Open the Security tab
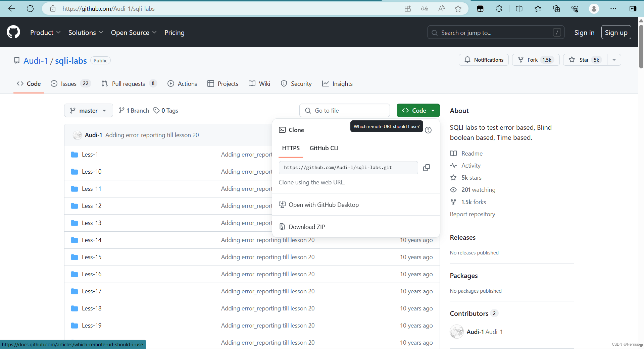 coord(296,83)
